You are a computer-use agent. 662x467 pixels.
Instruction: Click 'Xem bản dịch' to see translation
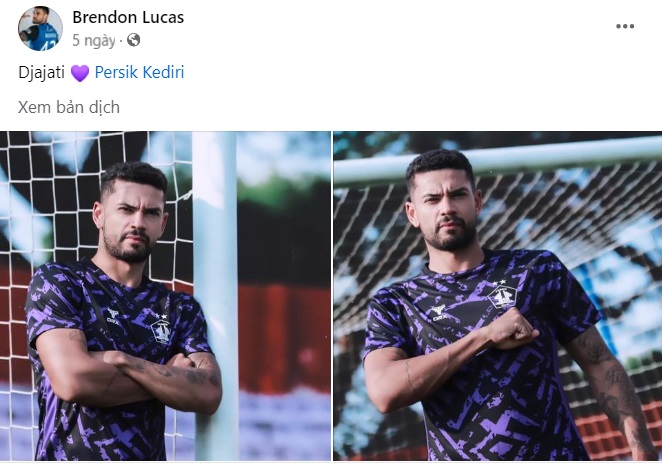point(69,107)
